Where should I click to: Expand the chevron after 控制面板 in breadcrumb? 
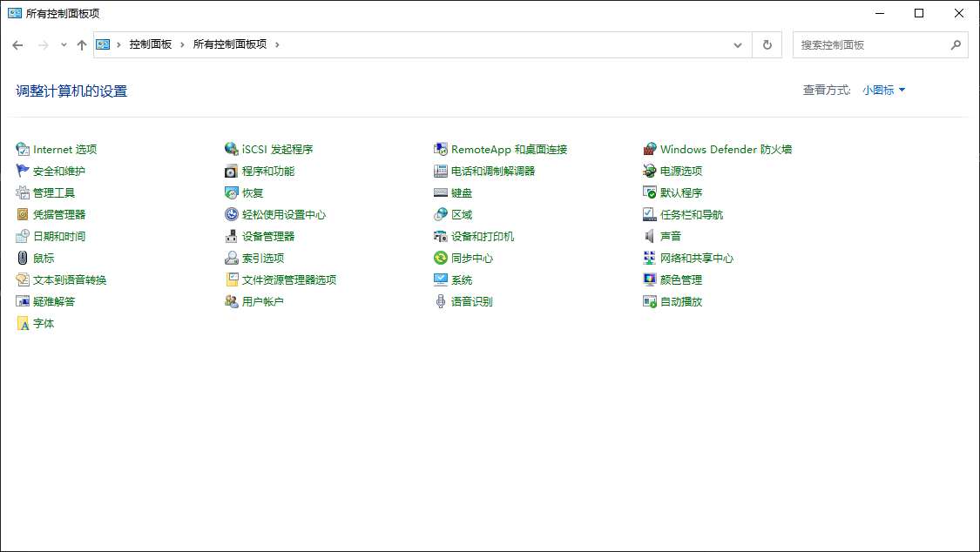[183, 44]
